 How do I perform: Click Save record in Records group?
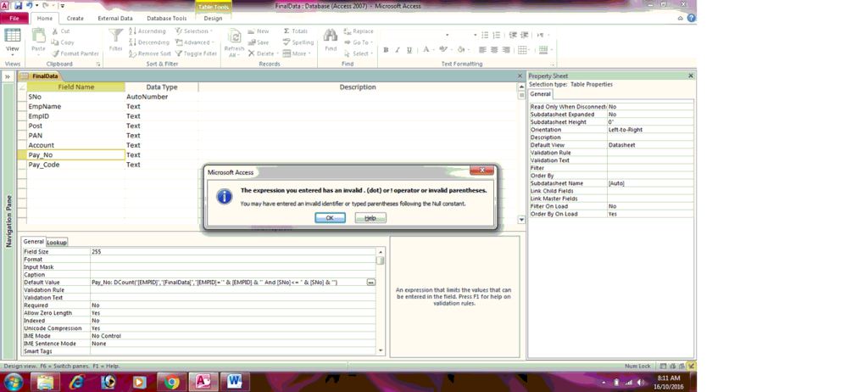[259, 42]
